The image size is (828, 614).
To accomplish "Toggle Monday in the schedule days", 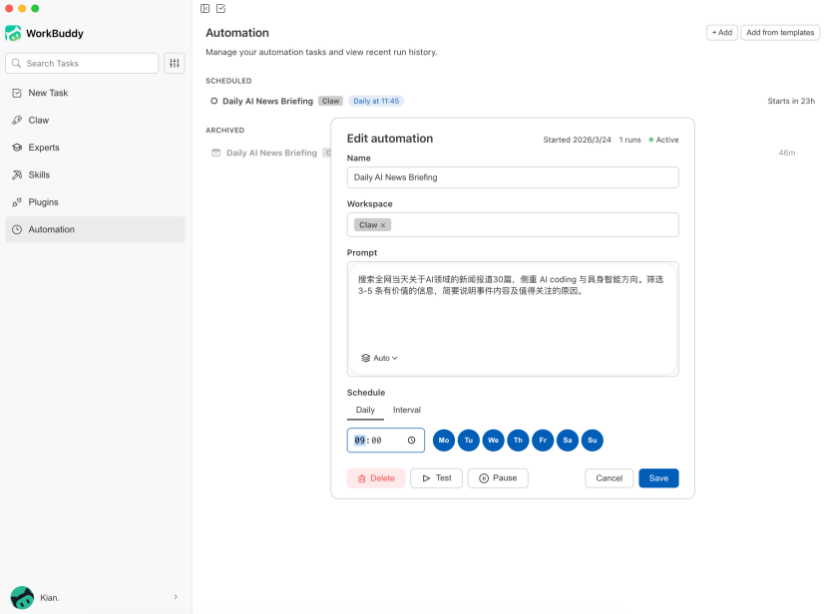I will pos(444,440).
